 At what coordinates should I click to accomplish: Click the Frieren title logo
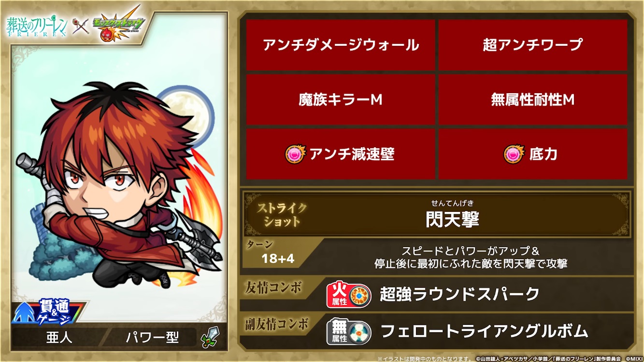[38, 27]
